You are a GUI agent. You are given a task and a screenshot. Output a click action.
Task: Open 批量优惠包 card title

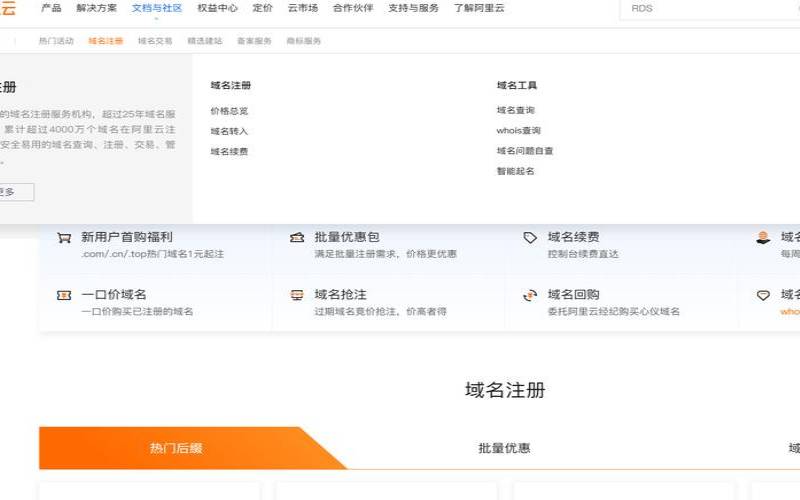click(x=346, y=237)
